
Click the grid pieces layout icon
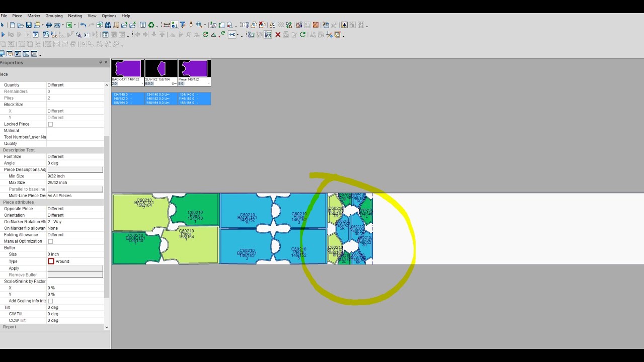[x=268, y=35]
